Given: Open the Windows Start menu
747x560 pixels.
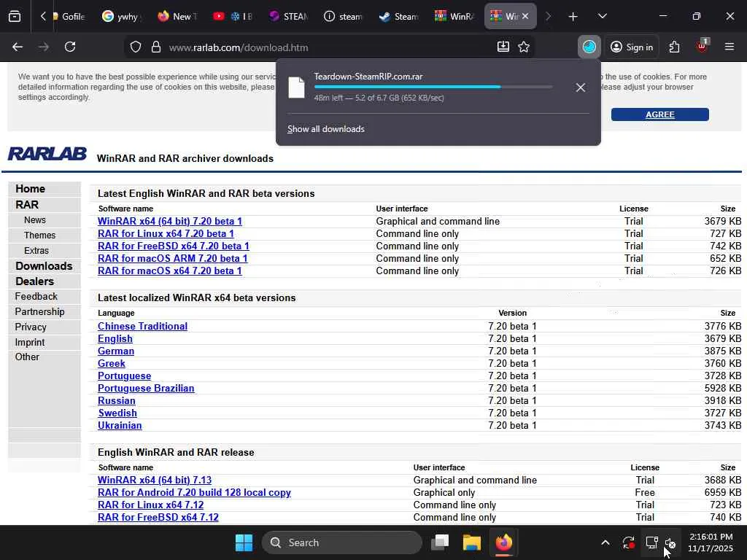Looking at the screenshot, I should point(244,542).
